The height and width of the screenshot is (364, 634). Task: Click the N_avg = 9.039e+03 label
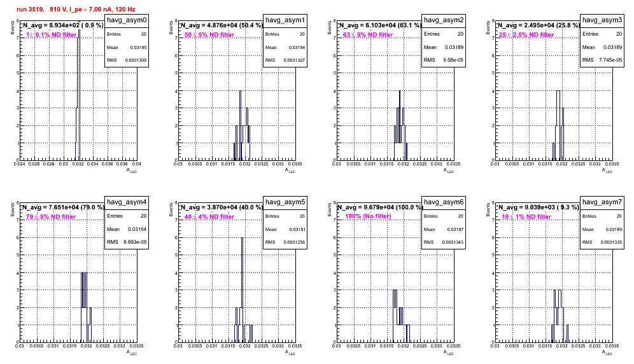tap(539, 207)
